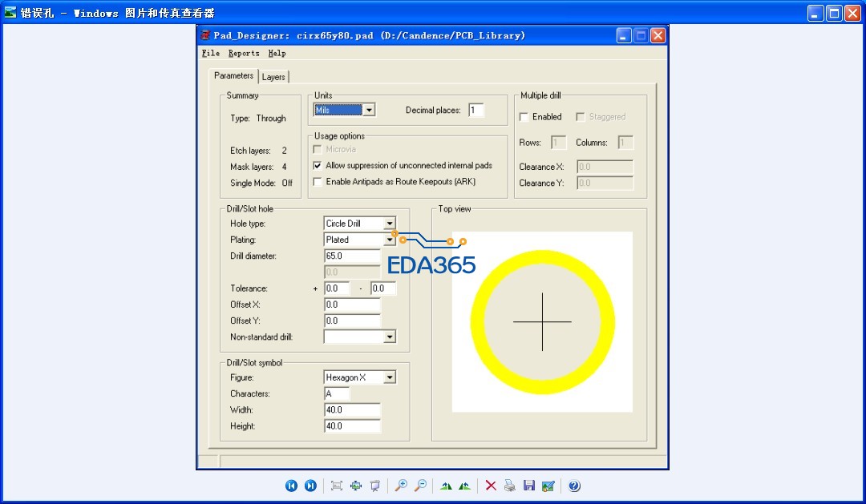This screenshot has width=866, height=504.
Task: Click the Characters field containing A
Action: [337, 393]
